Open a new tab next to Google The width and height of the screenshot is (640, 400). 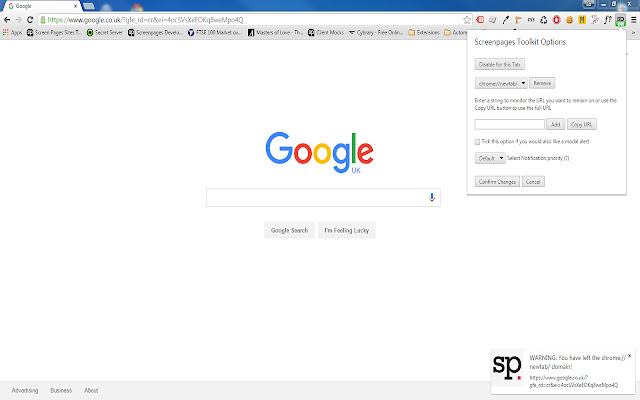point(89,6)
